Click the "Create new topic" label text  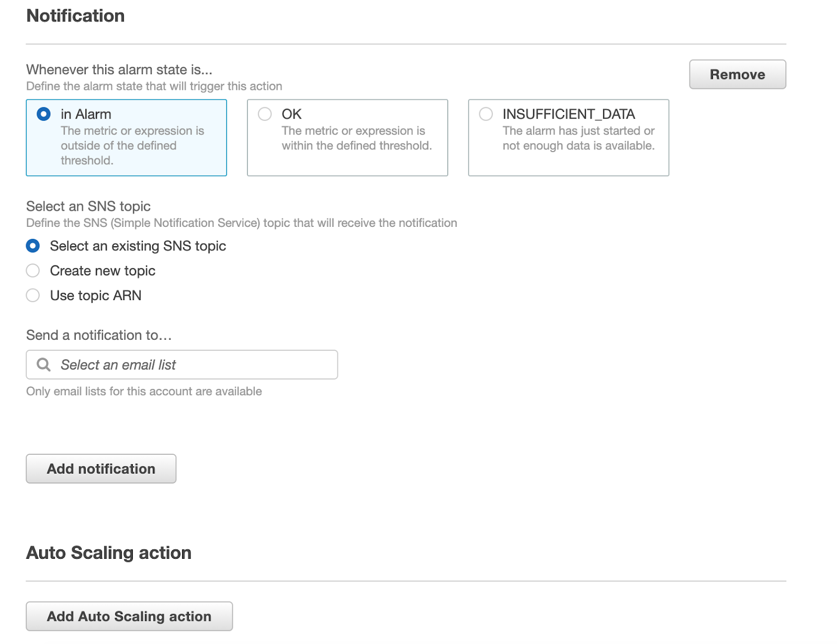point(103,271)
